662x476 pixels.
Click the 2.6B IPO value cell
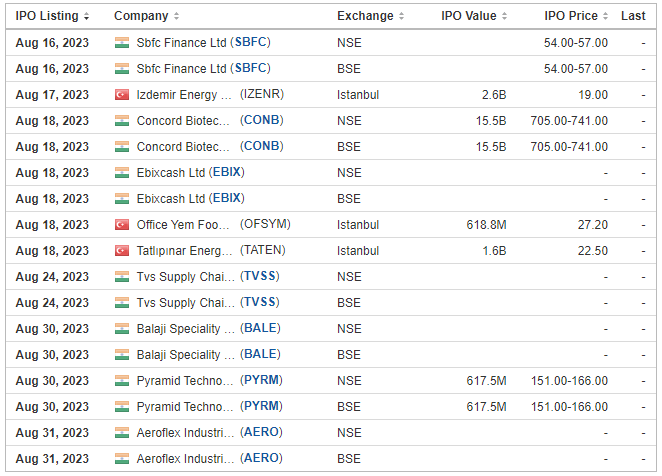(x=494, y=95)
